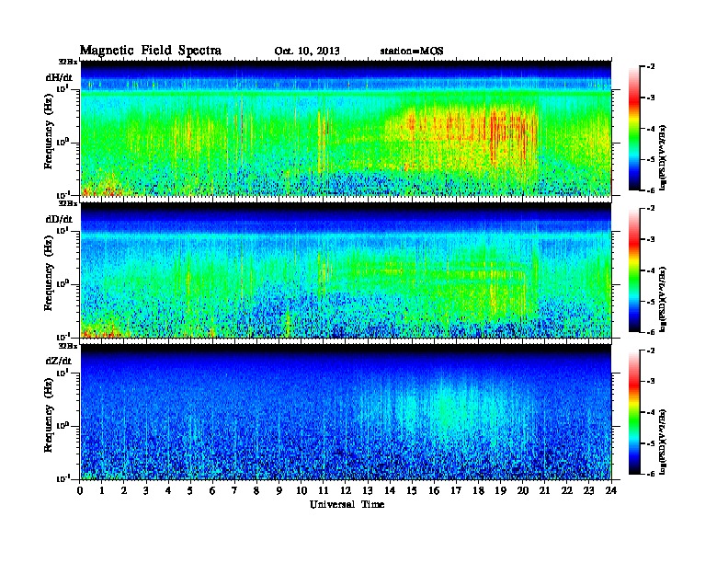Click the 'Oct. 10, 2013' date label
This screenshot has height=563, width=728.
click(x=307, y=52)
